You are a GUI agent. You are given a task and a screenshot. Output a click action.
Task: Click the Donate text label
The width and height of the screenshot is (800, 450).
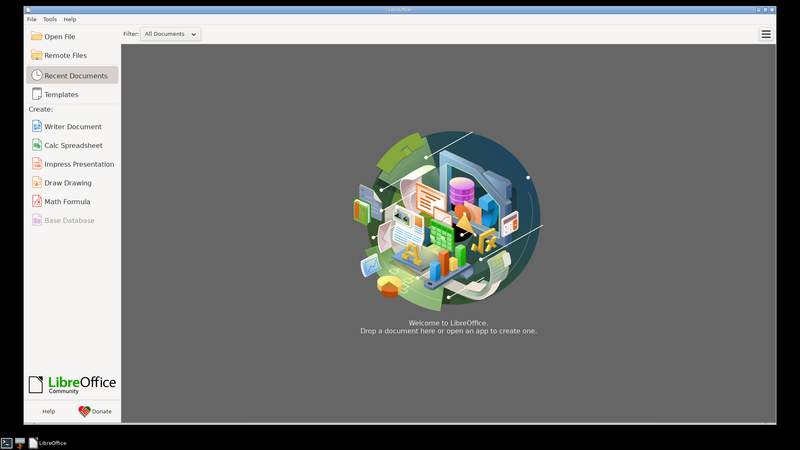(102, 411)
